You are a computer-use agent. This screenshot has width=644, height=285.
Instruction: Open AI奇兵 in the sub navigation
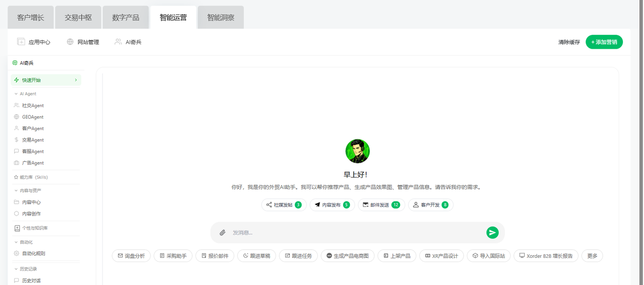[x=128, y=42]
